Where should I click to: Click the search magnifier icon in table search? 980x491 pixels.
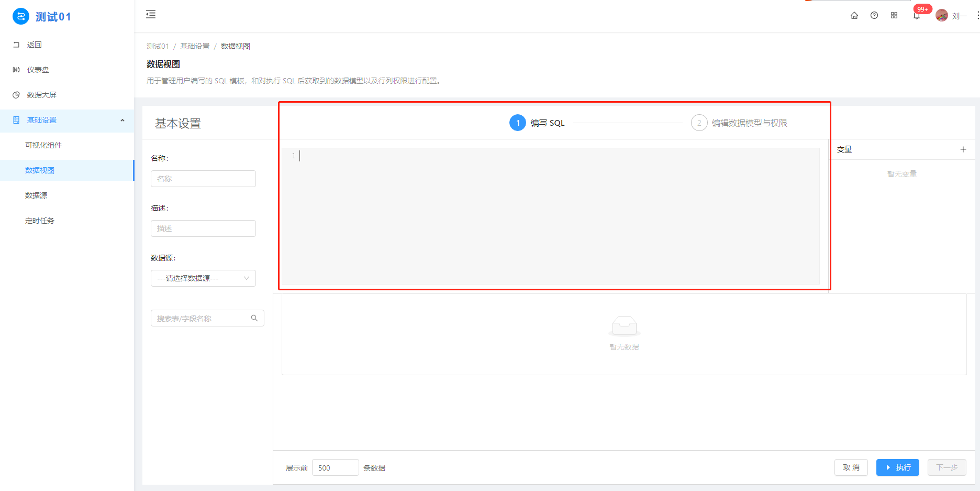(x=254, y=318)
